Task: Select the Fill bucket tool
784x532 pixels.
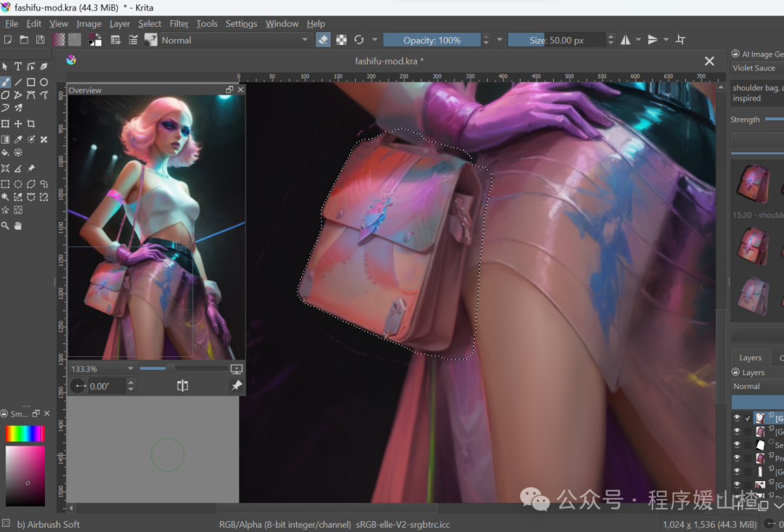Action: pyautogui.click(x=5, y=152)
